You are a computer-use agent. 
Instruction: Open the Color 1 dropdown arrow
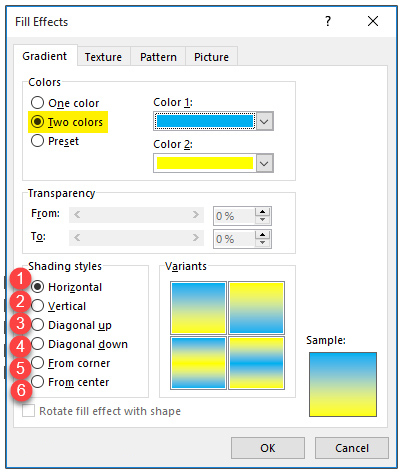pyautogui.click(x=265, y=121)
